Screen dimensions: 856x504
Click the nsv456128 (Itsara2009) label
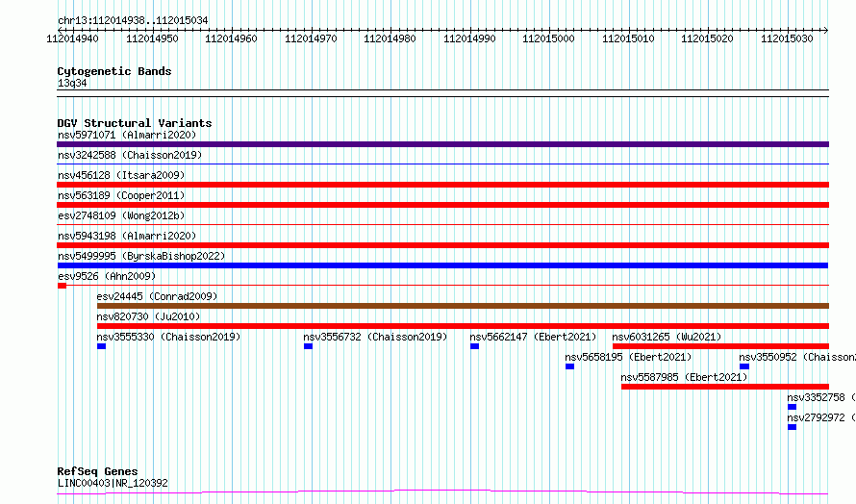click(121, 175)
